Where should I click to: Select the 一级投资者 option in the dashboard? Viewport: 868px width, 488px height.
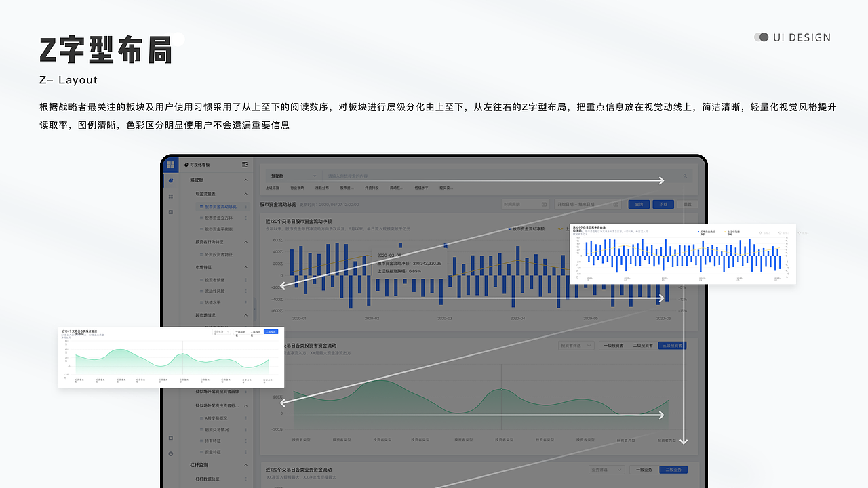click(614, 346)
